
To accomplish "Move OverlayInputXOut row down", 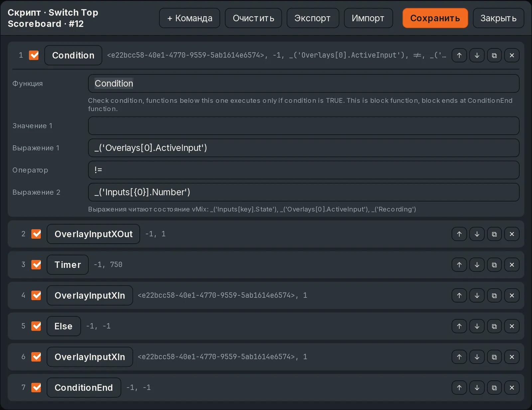I will [477, 234].
